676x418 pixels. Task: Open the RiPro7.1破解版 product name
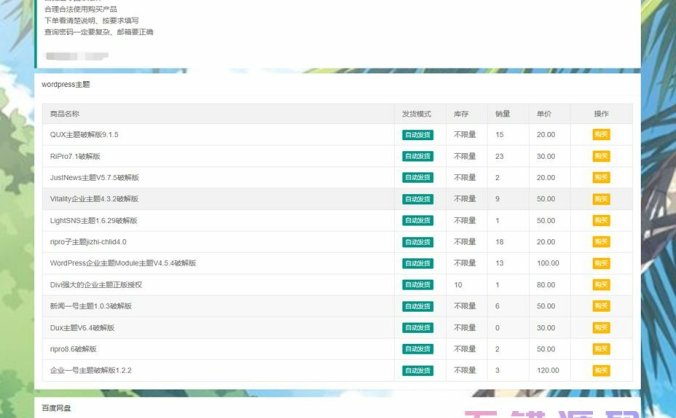(75, 156)
